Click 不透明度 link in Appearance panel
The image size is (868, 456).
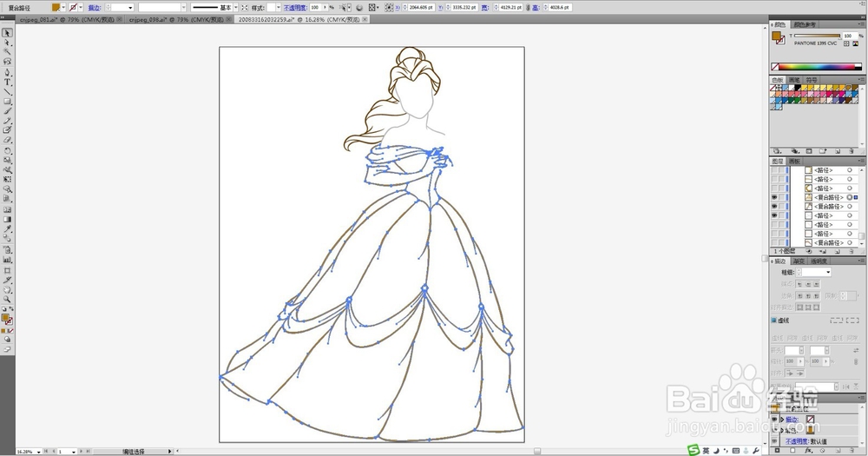tap(797, 441)
